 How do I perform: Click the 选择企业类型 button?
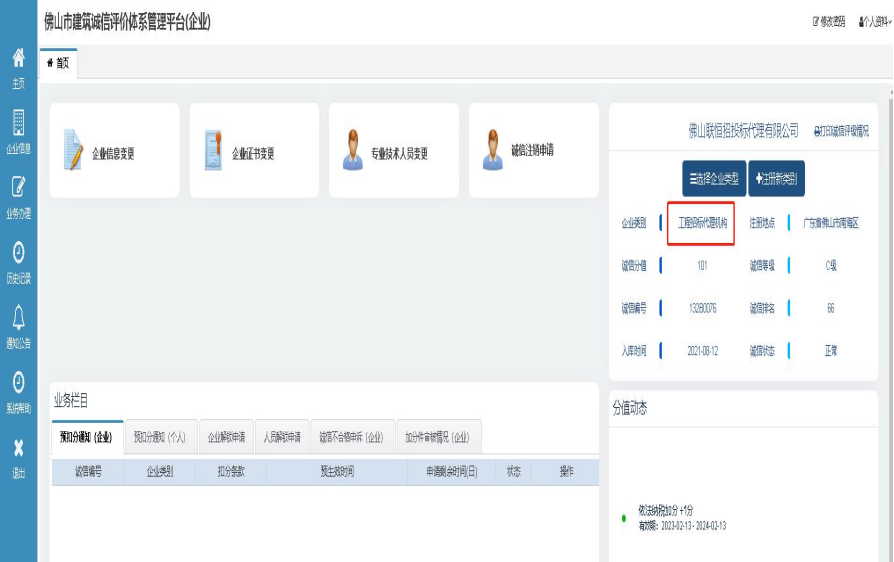(x=714, y=179)
